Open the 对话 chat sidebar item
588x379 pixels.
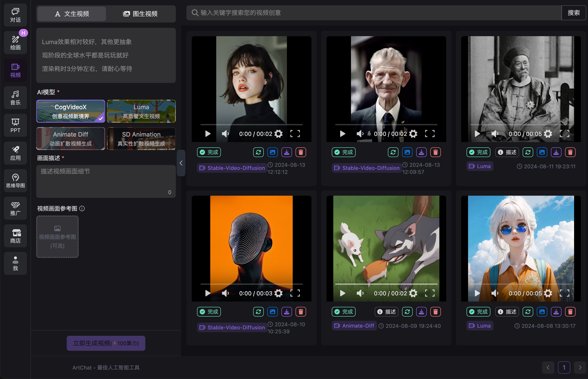(15, 15)
